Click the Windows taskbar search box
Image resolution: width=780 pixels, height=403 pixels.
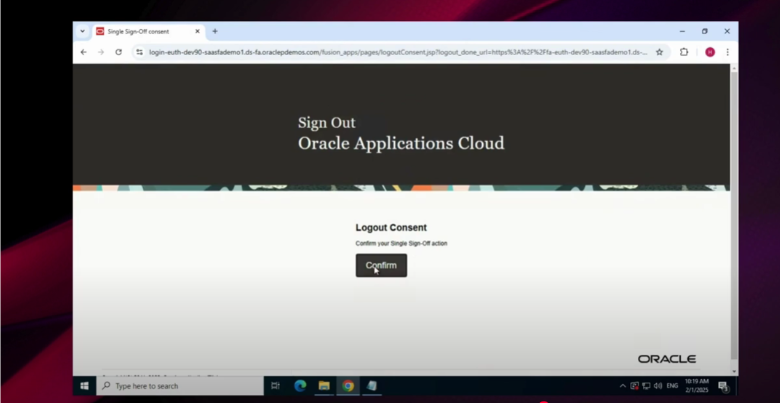[178, 385]
